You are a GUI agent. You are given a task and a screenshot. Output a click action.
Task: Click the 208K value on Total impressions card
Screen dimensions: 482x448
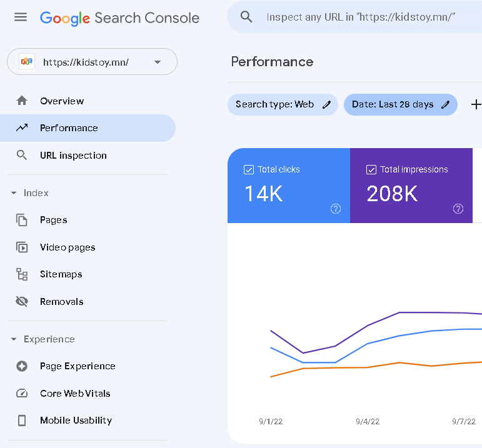click(392, 194)
